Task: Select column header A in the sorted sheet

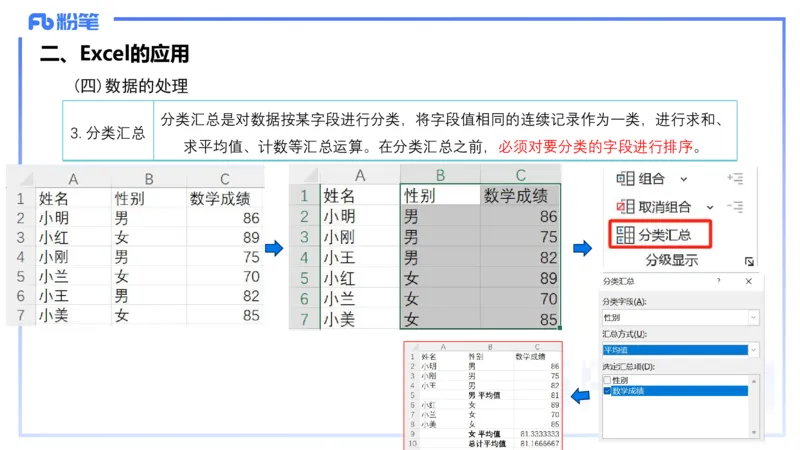Action: pos(360,175)
